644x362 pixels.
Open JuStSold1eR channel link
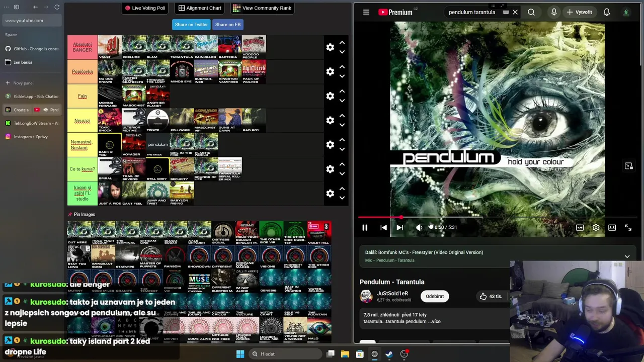(392, 294)
